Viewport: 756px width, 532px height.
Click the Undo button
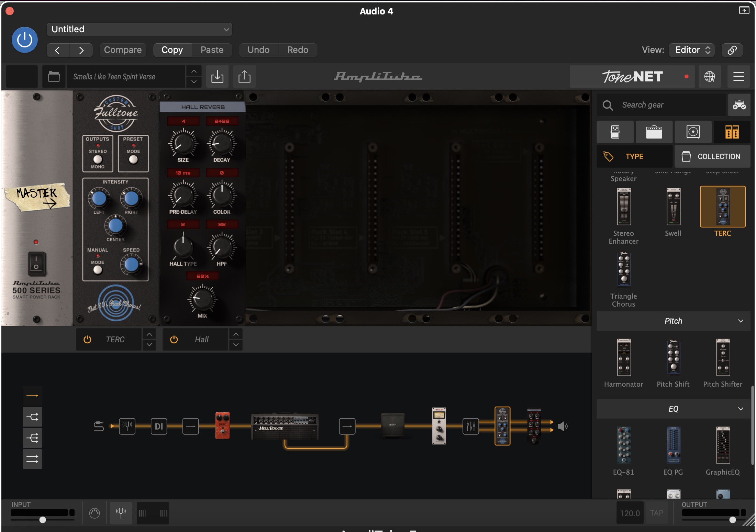point(258,50)
